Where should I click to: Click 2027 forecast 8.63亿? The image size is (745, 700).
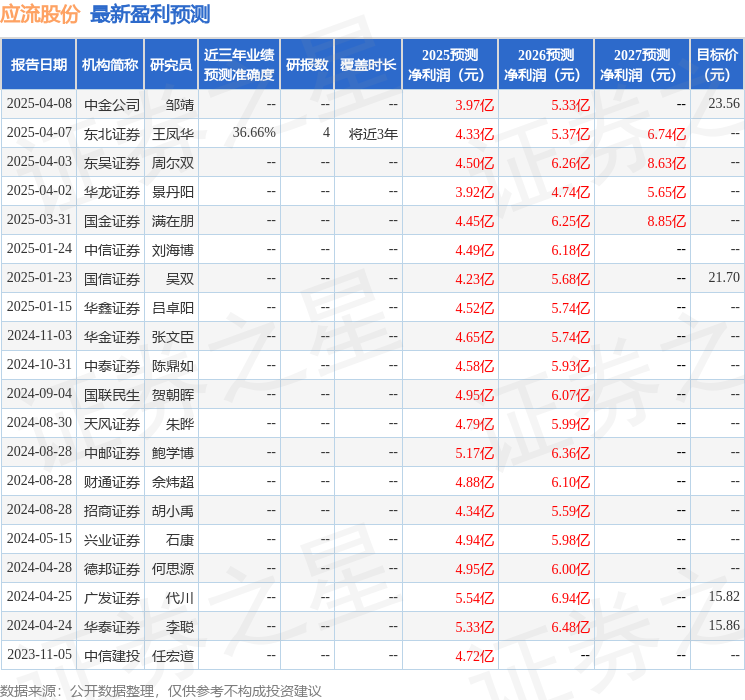[666, 163]
